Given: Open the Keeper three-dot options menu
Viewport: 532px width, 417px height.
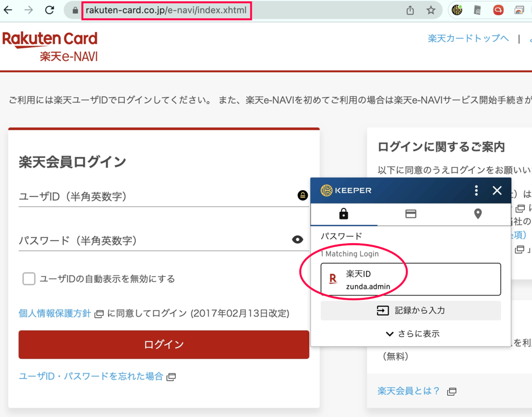Looking at the screenshot, I should coord(476,191).
